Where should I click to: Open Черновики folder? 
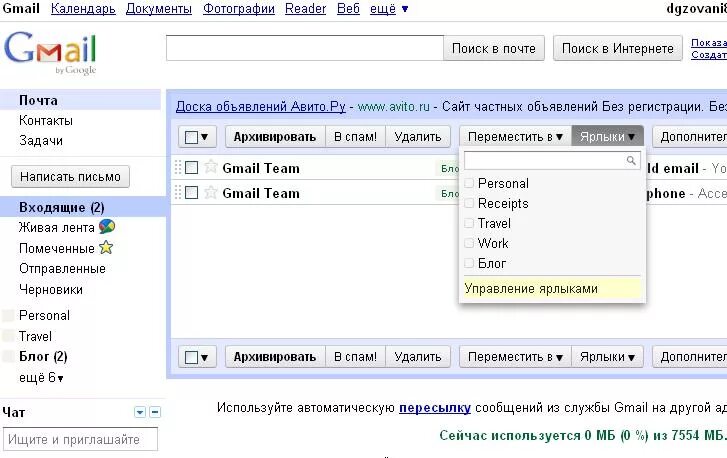tap(51, 289)
